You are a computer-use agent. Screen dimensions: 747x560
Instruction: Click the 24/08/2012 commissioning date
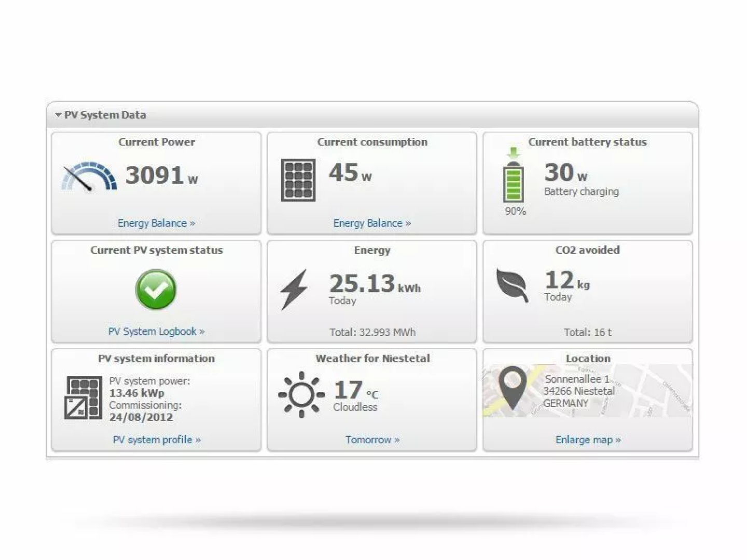[141, 417]
